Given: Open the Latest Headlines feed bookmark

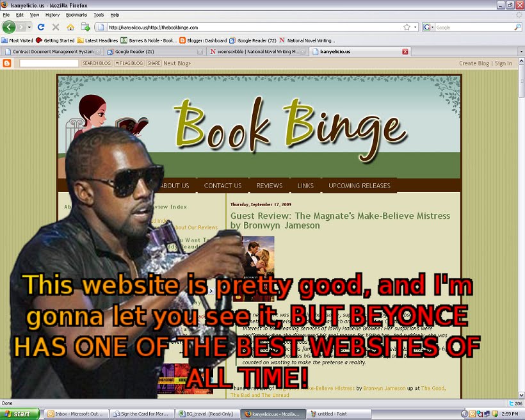Looking at the screenshot, I should [97, 40].
